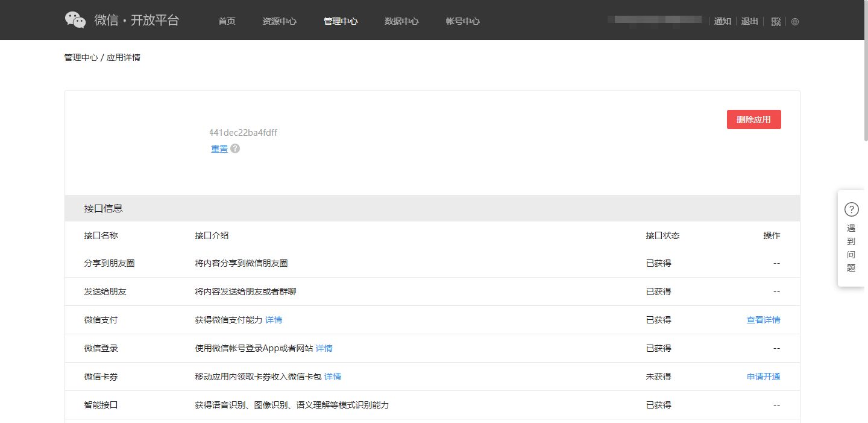Screen dimensions: 868x423
Task: Click the WeChat Open Platform logo
Action: pyautogui.click(x=122, y=20)
